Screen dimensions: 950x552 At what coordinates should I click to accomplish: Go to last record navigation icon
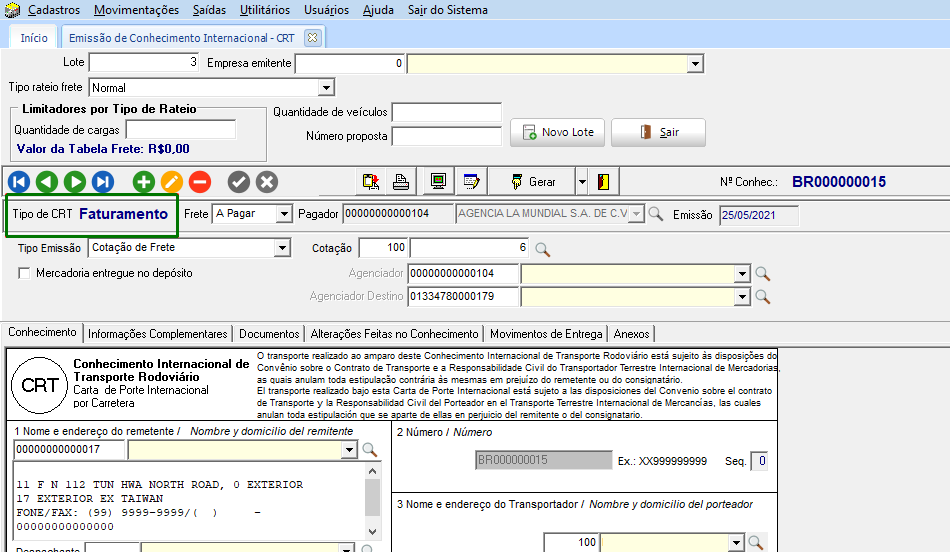tap(102, 182)
